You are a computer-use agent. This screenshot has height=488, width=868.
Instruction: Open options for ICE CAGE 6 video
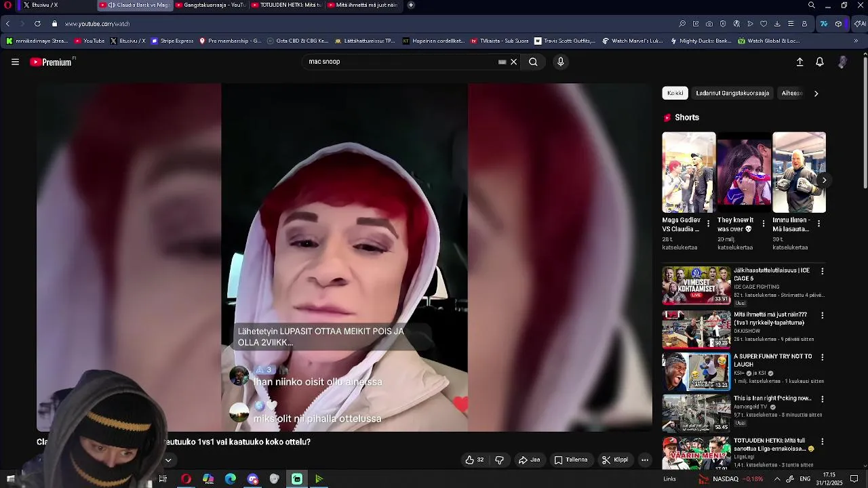(x=823, y=271)
